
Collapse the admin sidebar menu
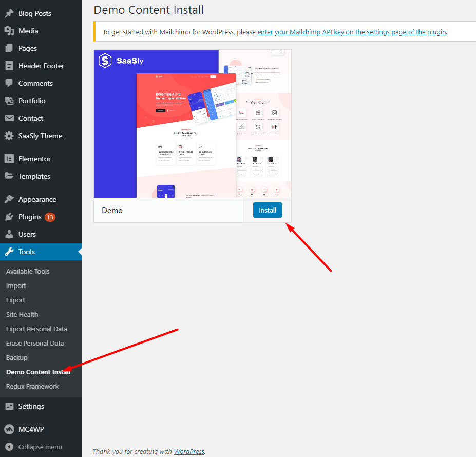coord(33,447)
